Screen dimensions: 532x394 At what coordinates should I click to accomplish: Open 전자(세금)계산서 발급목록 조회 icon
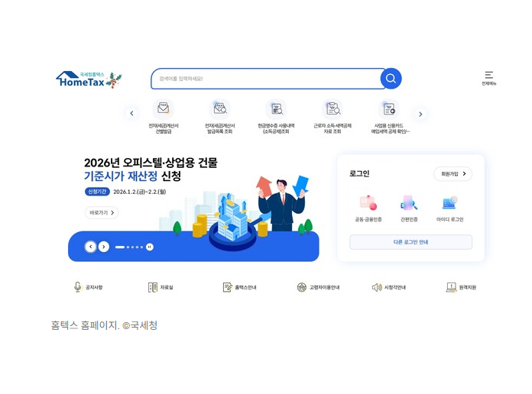tap(220, 108)
